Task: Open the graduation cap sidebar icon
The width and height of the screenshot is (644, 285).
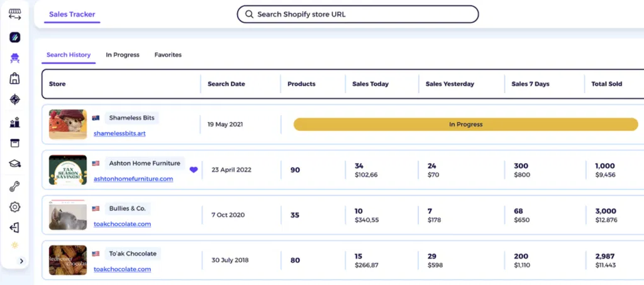Action: (x=15, y=164)
